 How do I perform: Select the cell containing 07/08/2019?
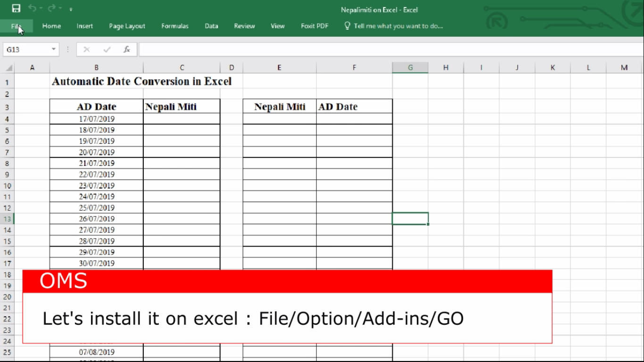click(96, 352)
